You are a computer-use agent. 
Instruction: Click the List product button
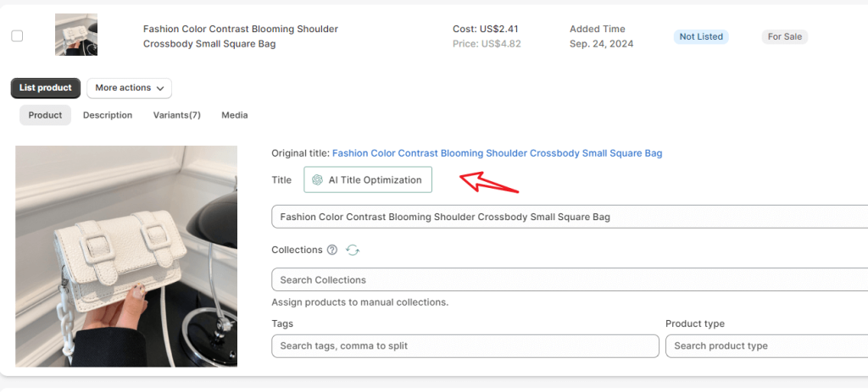click(46, 88)
